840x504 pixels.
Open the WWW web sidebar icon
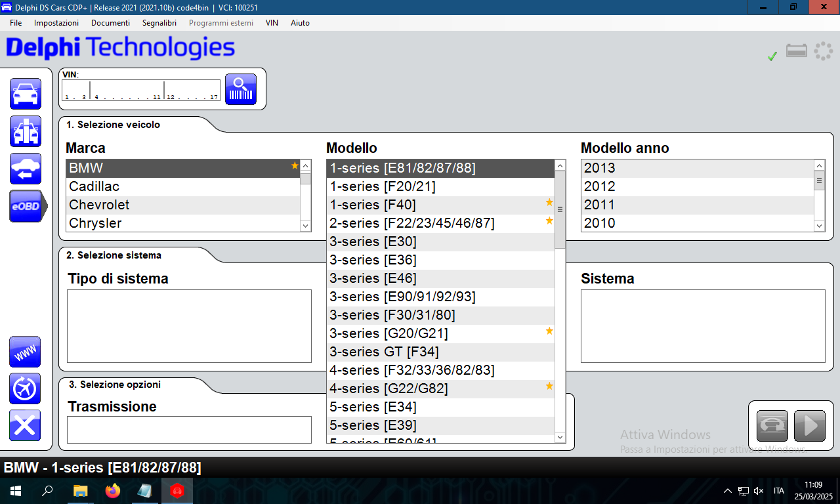click(25, 352)
